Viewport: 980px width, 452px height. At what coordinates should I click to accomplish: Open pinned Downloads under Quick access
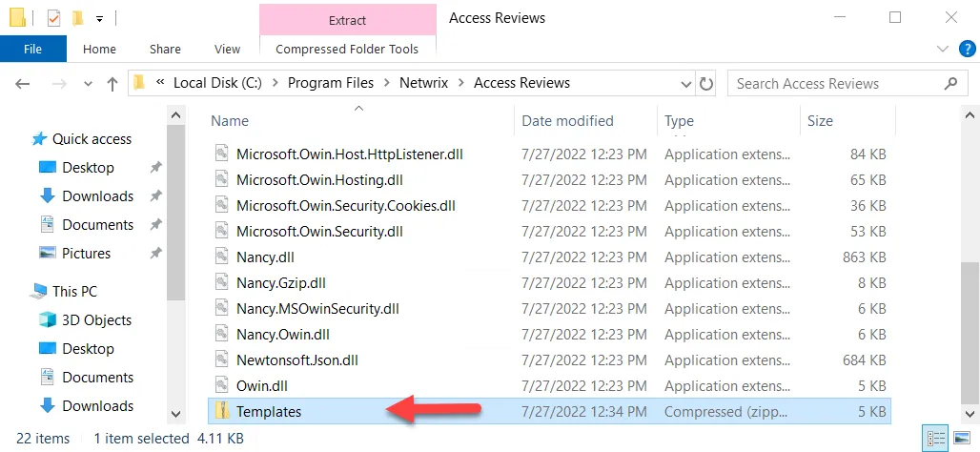[x=97, y=196]
